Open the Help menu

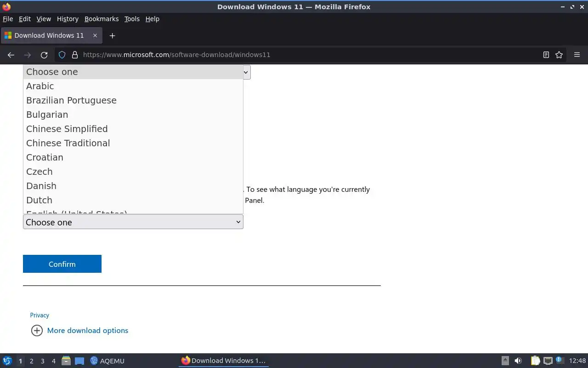tap(152, 19)
